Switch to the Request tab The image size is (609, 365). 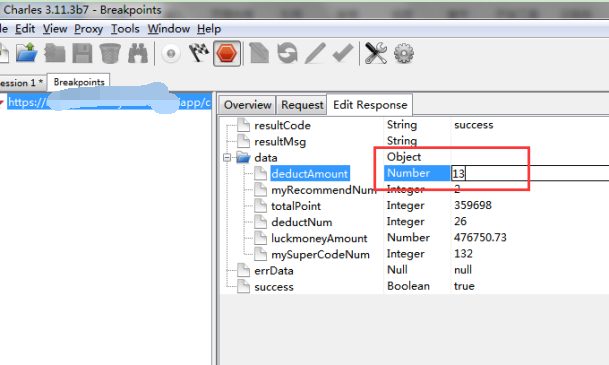[302, 105]
